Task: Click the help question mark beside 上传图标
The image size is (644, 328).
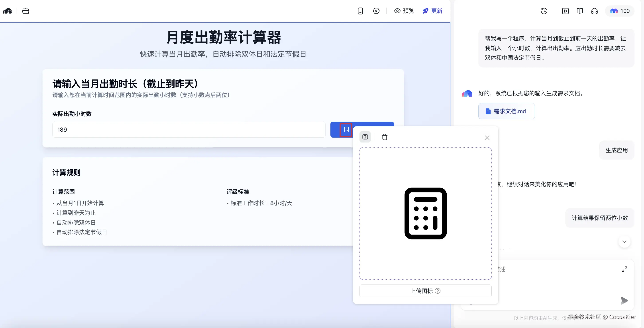Action: 438,291
